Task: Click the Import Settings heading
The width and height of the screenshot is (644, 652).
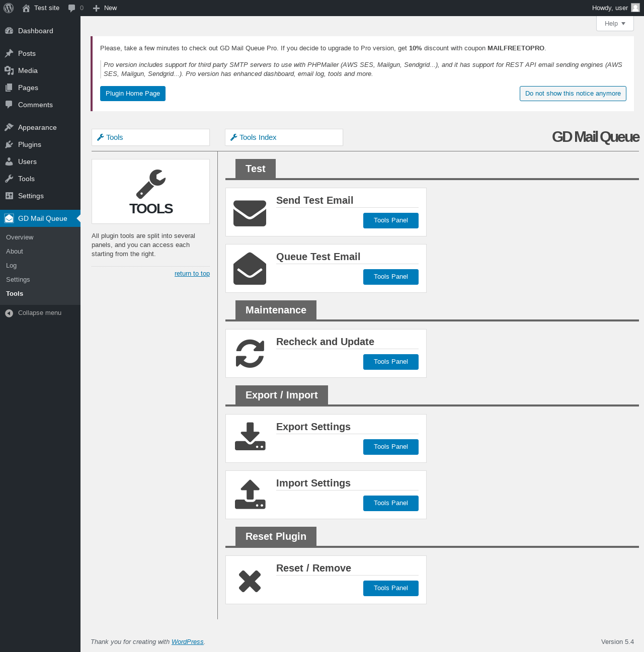Action: coord(313,483)
